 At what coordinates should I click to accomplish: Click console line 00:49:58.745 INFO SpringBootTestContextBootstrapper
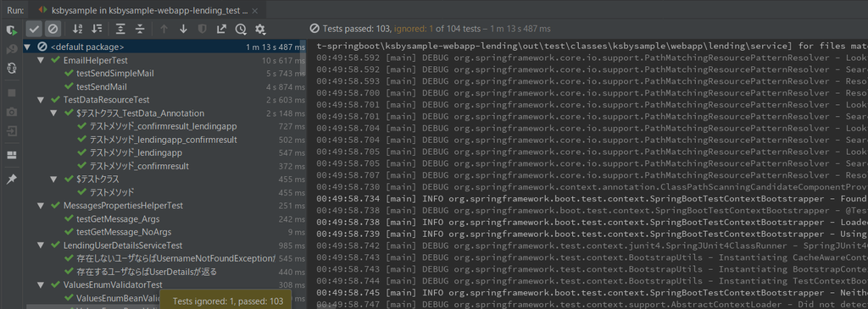pos(592,292)
